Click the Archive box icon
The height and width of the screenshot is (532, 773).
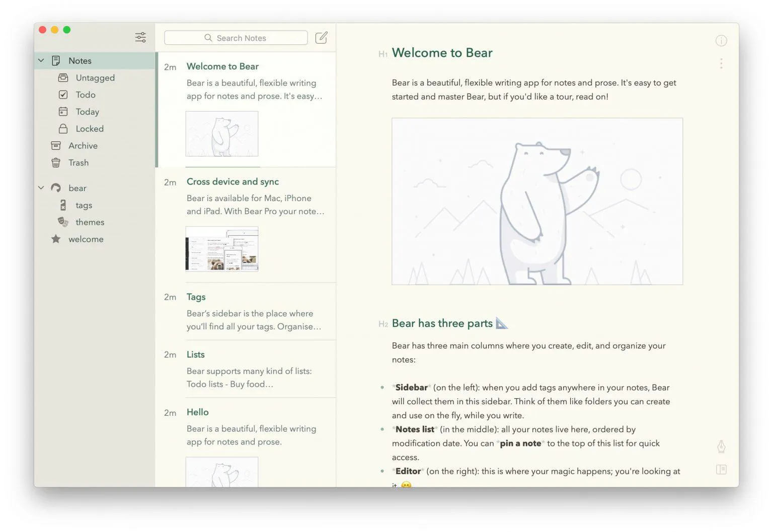tap(56, 146)
